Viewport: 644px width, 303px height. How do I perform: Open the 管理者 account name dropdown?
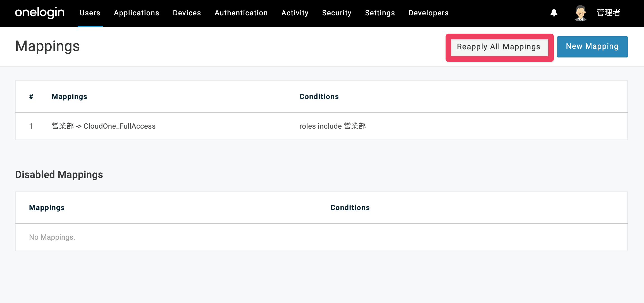(x=608, y=13)
